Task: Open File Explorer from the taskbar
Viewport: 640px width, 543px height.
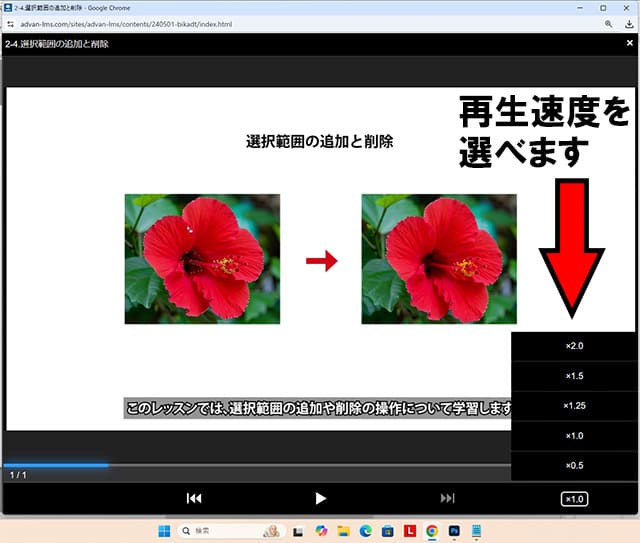Action: pos(343,531)
